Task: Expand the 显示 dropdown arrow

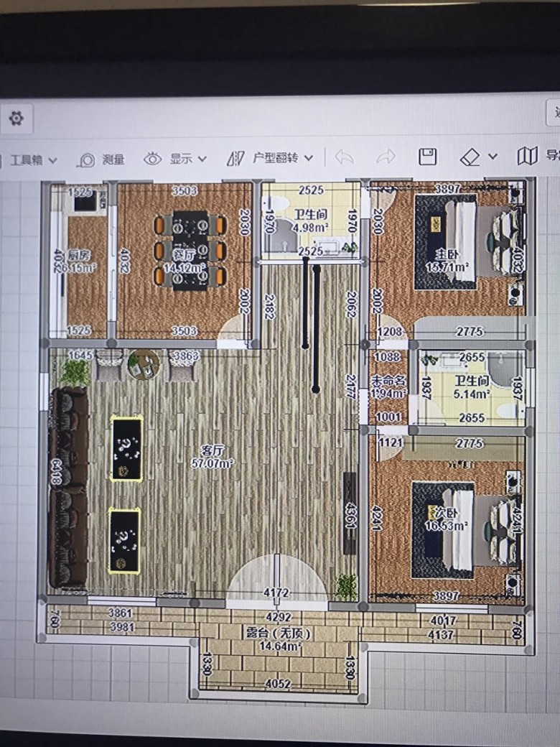Action: (x=202, y=159)
